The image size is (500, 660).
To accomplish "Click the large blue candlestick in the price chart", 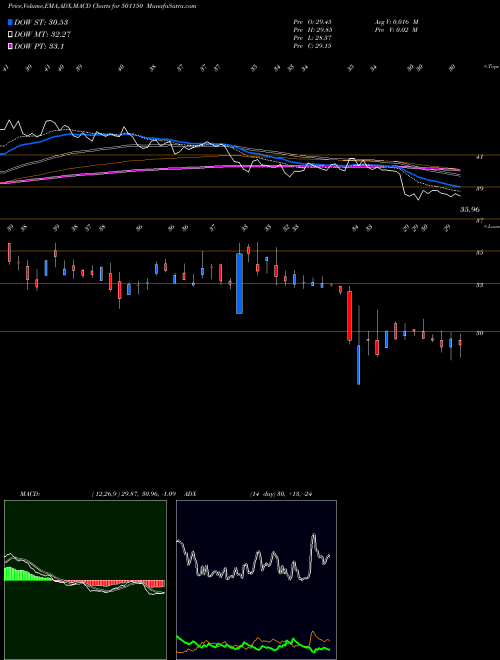I will point(239,283).
